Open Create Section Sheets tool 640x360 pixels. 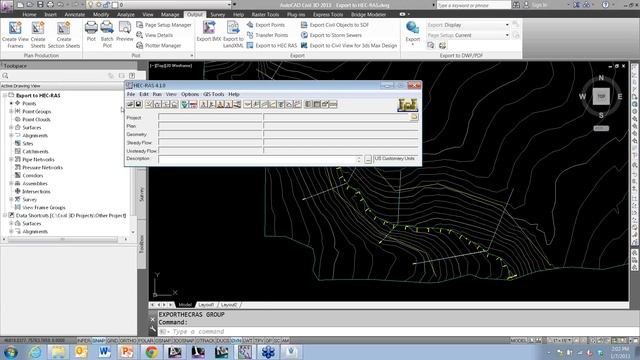pyautogui.click(x=64, y=35)
